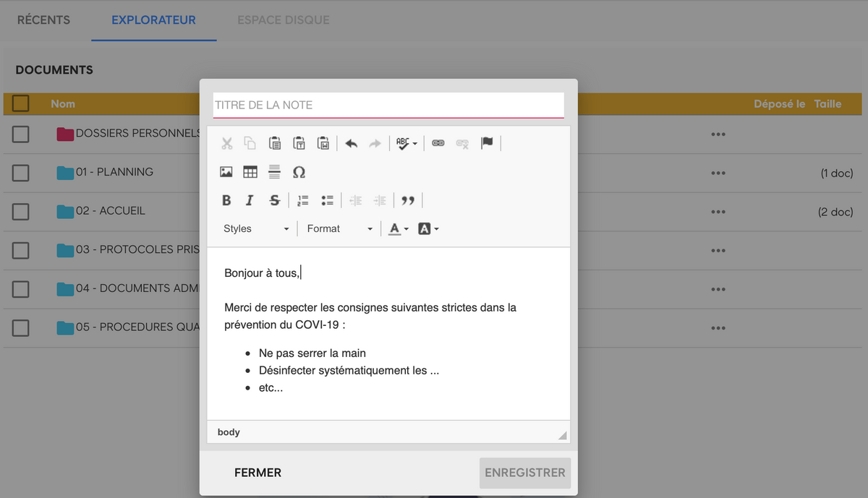Insert a table into the note
This screenshot has width=868, height=498.
click(x=250, y=172)
